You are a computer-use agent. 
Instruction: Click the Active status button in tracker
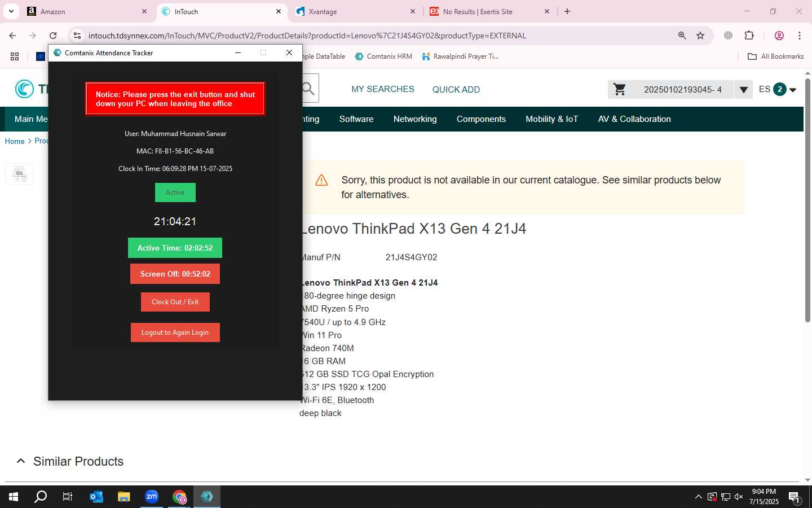pyautogui.click(x=175, y=192)
